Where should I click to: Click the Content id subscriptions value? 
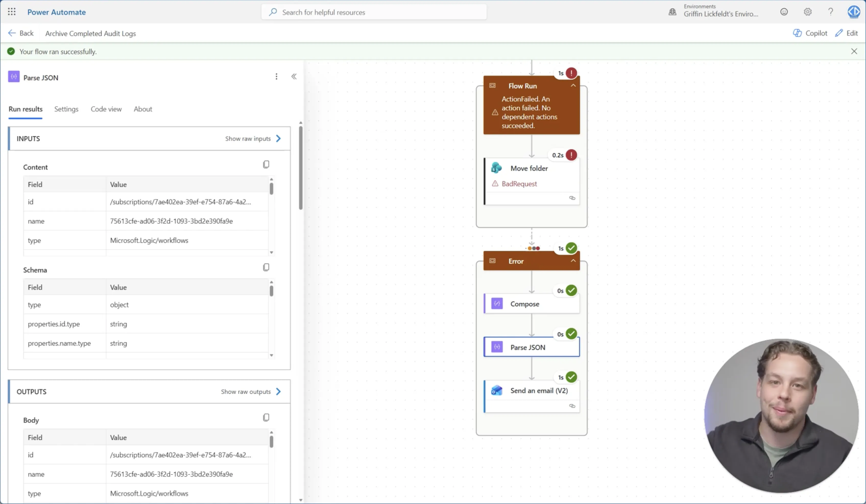click(181, 202)
